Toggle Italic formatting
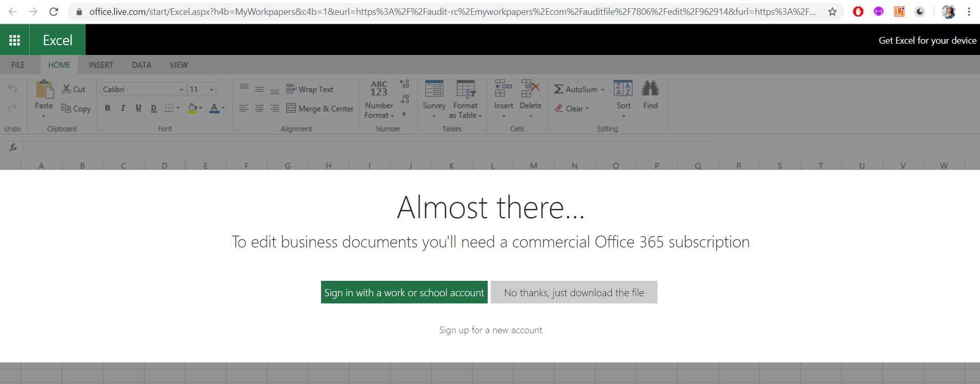Viewport: 980px width, 384px height. [123, 108]
